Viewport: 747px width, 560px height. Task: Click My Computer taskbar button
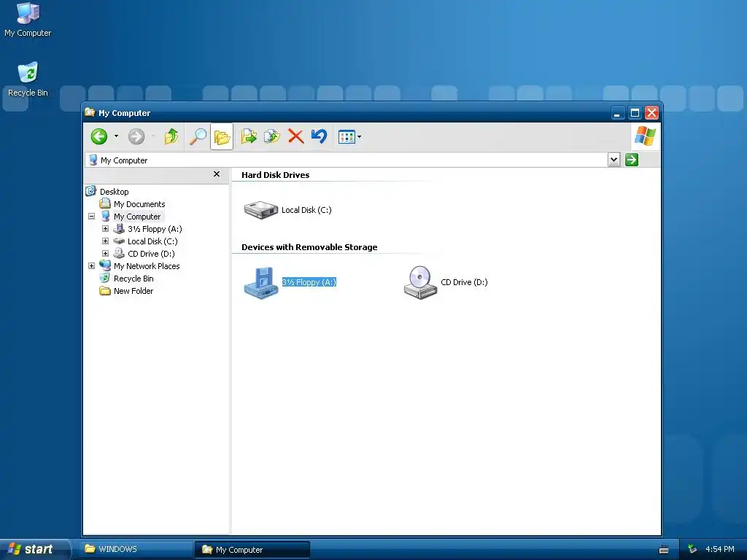pyautogui.click(x=252, y=550)
